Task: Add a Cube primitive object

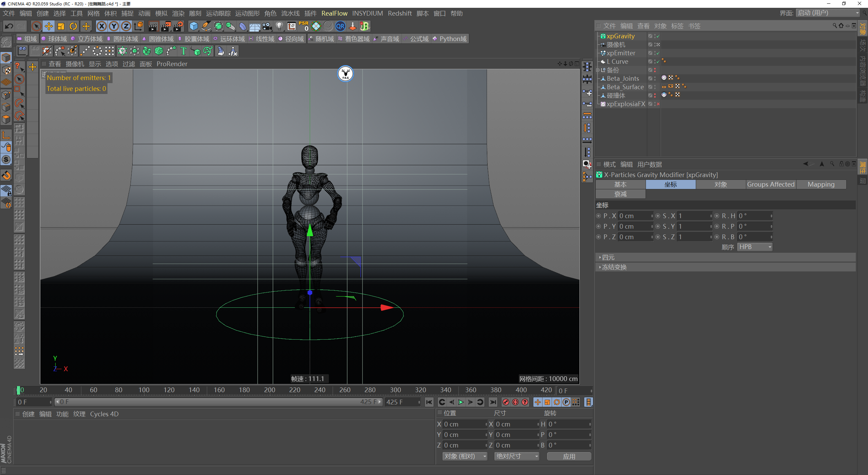Action: tap(194, 26)
